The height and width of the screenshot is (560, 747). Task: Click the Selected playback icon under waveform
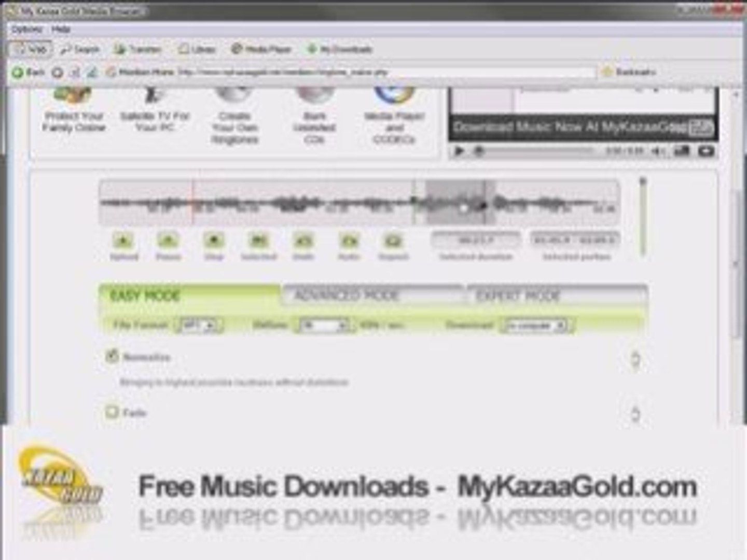click(258, 241)
